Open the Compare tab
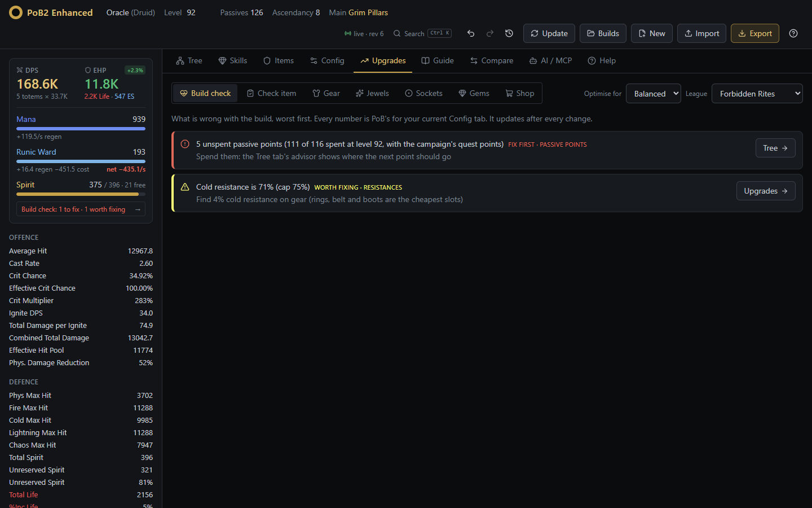 tap(491, 60)
